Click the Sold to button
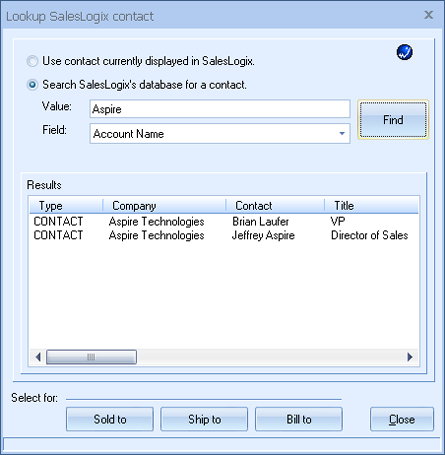445x455 pixels. point(110,419)
